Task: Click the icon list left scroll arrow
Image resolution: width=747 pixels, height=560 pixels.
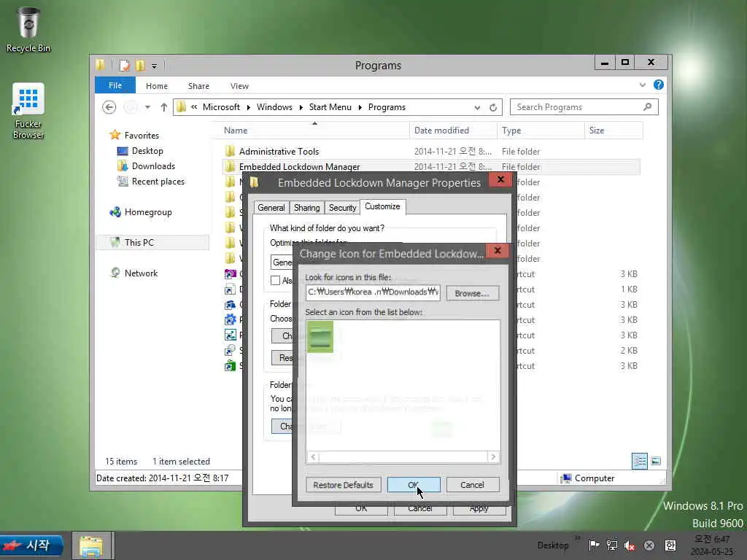Action: click(313, 457)
